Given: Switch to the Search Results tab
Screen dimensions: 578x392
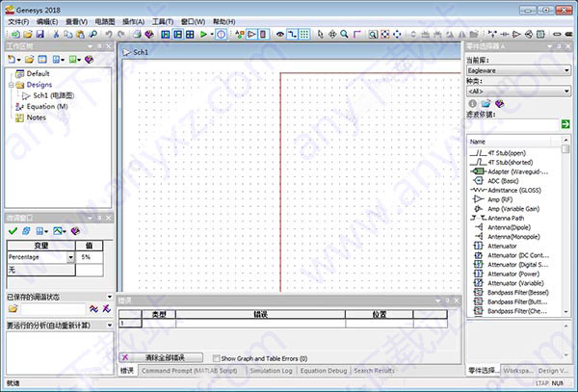Looking at the screenshot, I should [x=374, y=371].
